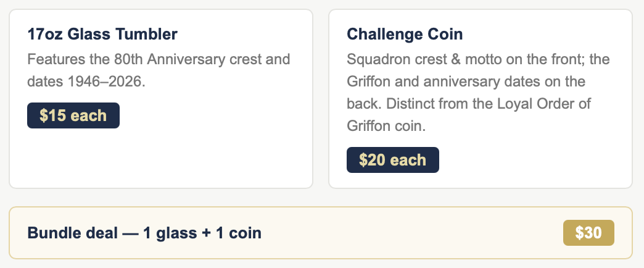Click the 'Griffon coin.' text line
Viewport: 644px width, 268px height.
[x=386, y=126]
